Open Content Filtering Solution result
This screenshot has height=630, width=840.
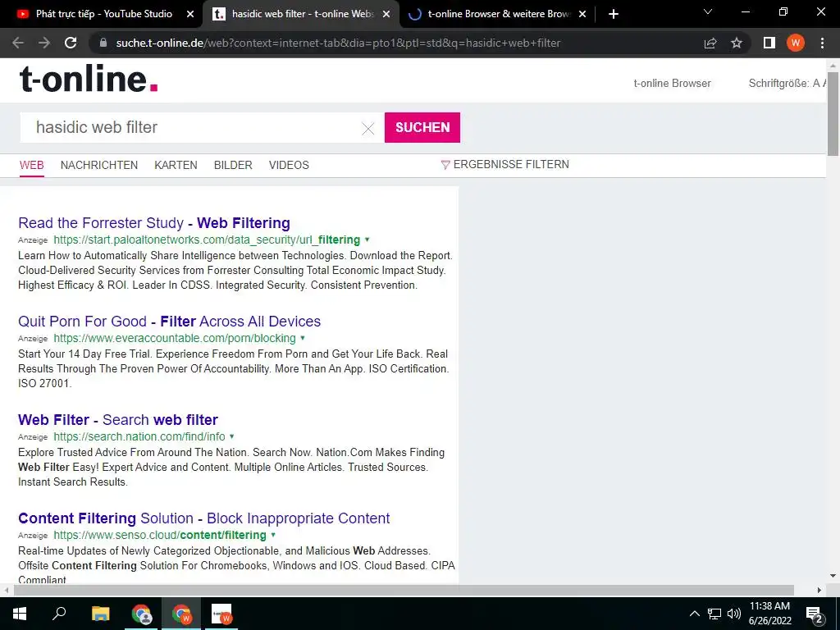coord(204,518)
